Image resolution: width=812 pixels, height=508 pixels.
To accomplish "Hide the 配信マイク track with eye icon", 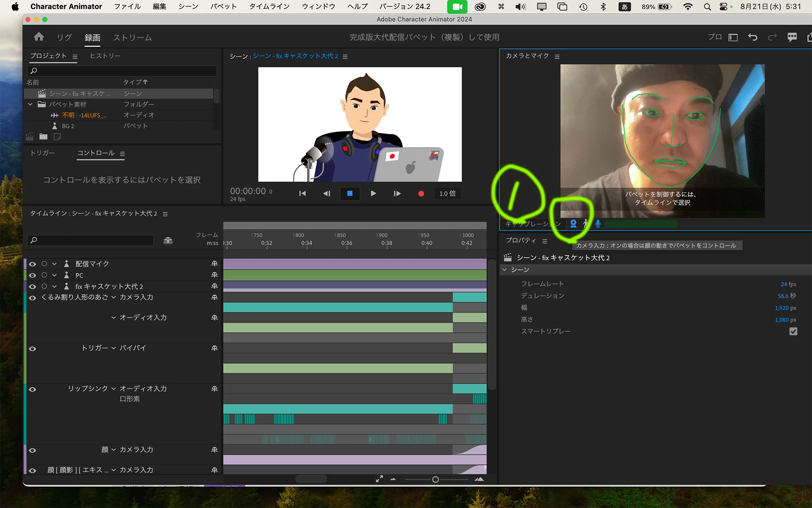I will (x=33, y=264).
